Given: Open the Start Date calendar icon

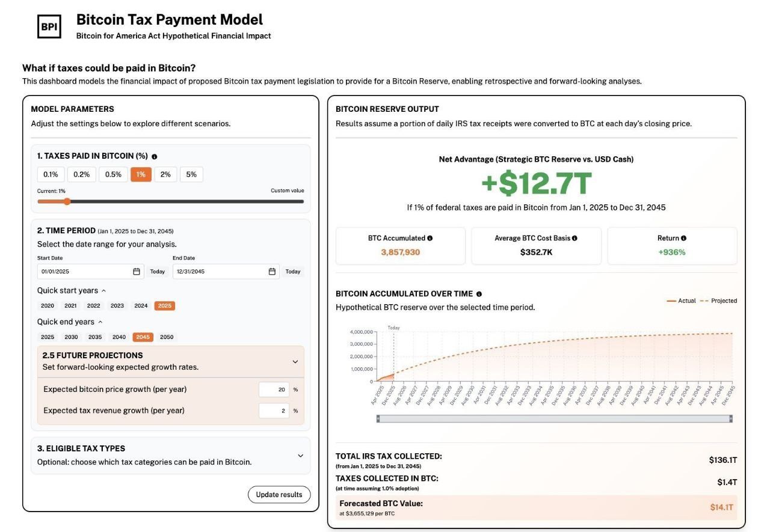Looking at the screenshot, I should (137, 272).
